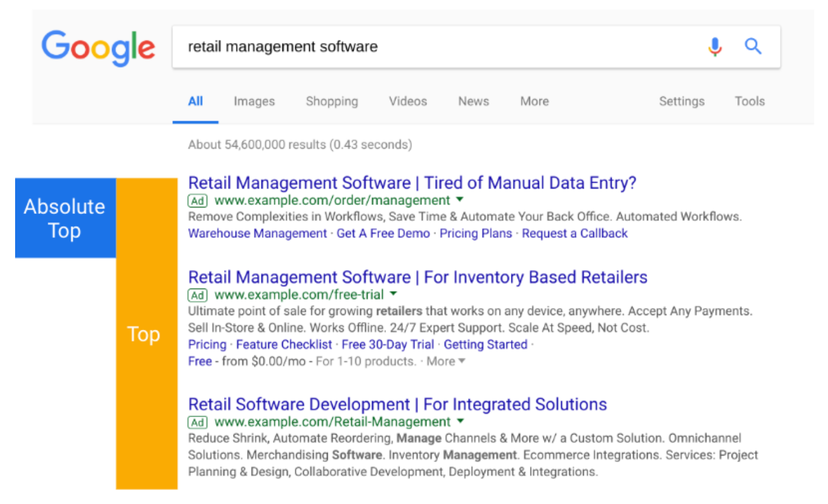
Task: Expand dropdown arrow next to www.example.com/order/management
Action: click(460, 199)
